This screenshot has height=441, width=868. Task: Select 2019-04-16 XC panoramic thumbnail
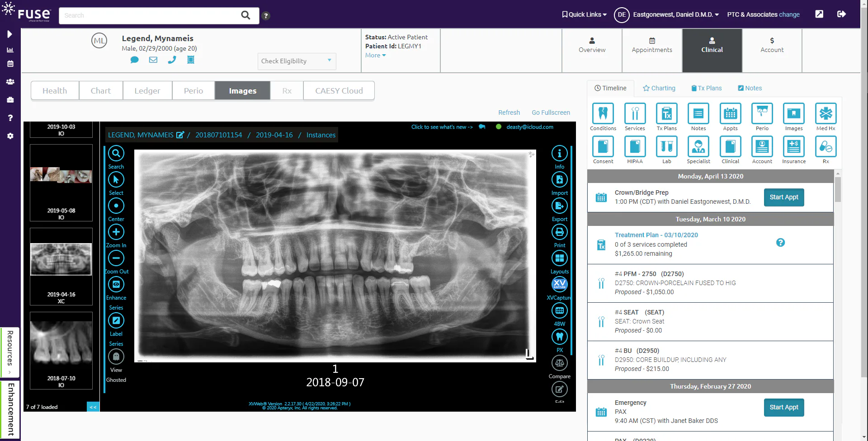click(x=61, y=267)
